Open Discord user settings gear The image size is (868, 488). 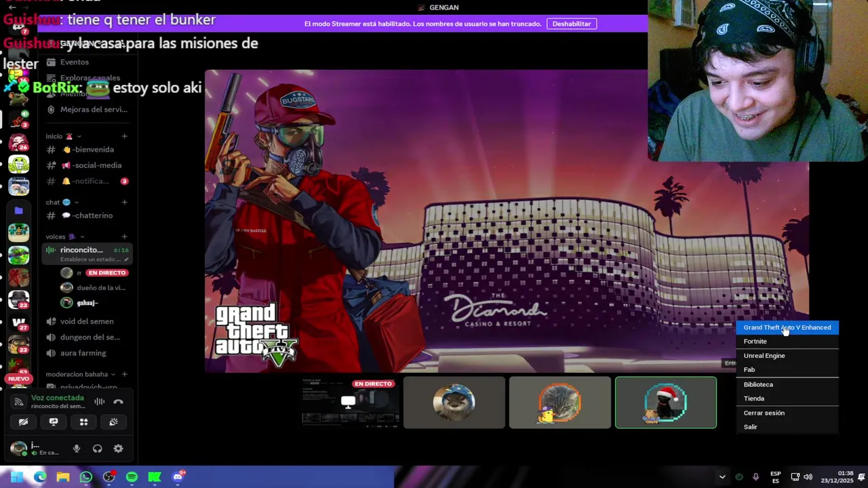(118, 449)
